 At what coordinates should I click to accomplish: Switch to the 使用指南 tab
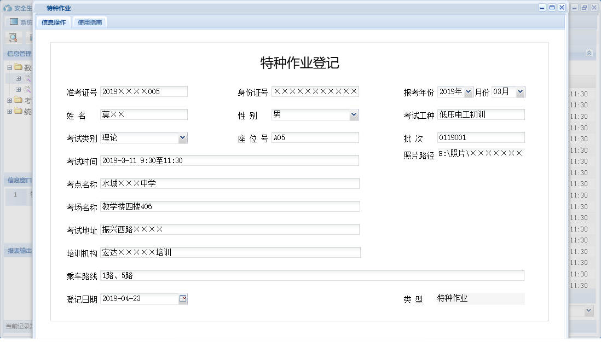pyautogui.click(x=89, y=22)
